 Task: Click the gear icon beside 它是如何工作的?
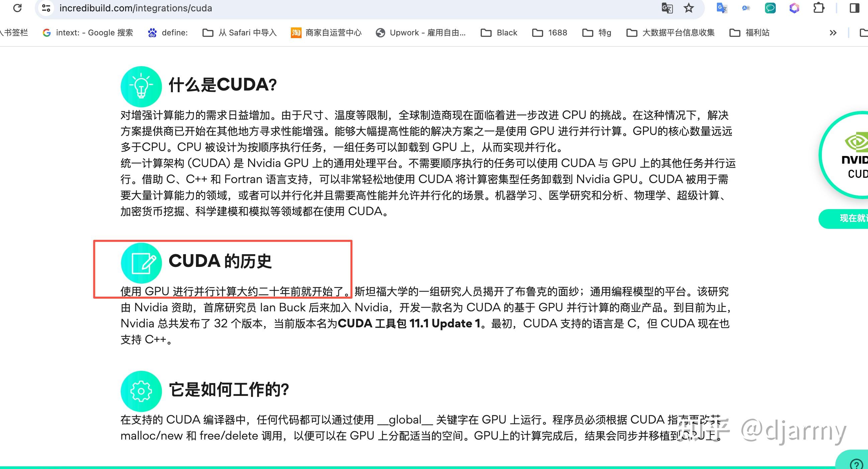(141, 391)
